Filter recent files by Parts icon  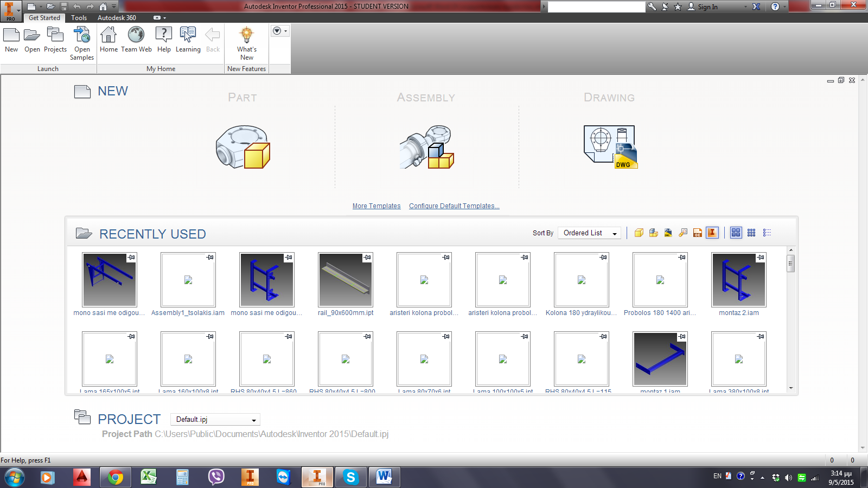(x=639, y=233)
